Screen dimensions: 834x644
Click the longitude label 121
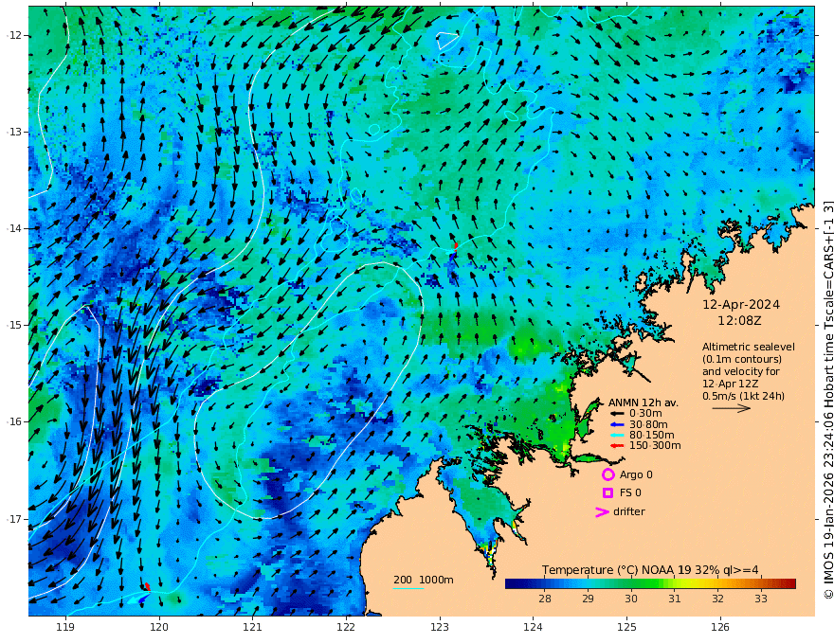pyautogui.click(x=253, y=627)
